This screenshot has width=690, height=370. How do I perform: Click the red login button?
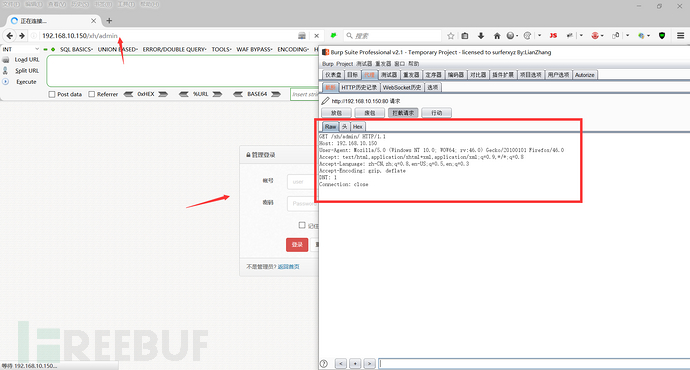pyautogui.click(x=297, y=245)
